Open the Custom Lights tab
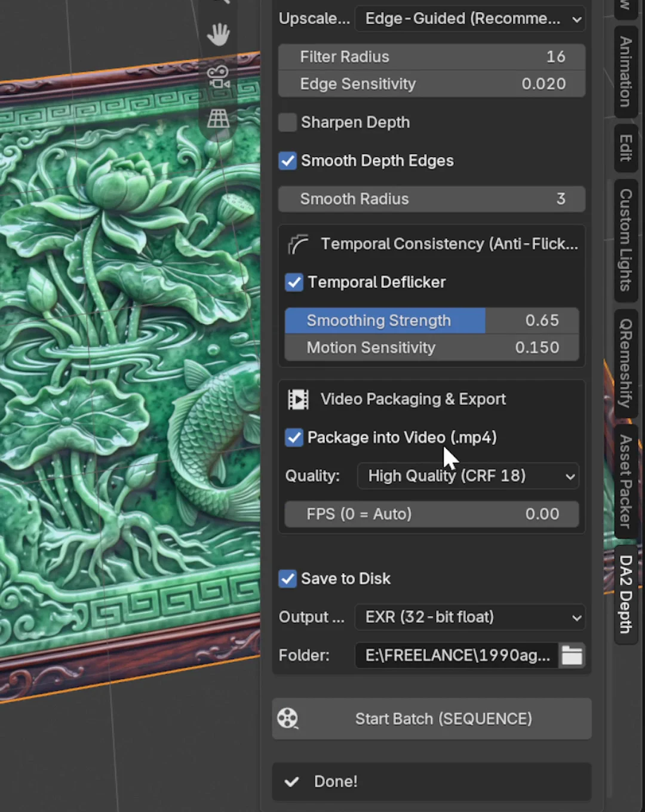The image size is (645, 812). pos(625,240)
